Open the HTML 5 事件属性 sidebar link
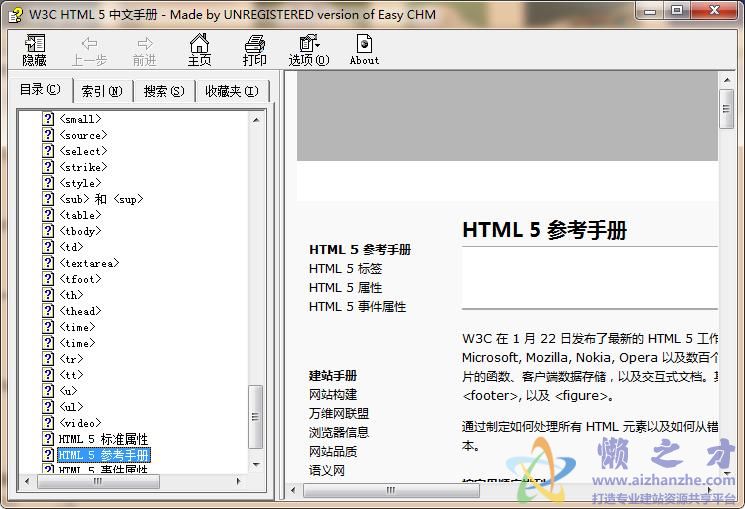The width and height of the screenshot is (745, 509). pos(357,307)
